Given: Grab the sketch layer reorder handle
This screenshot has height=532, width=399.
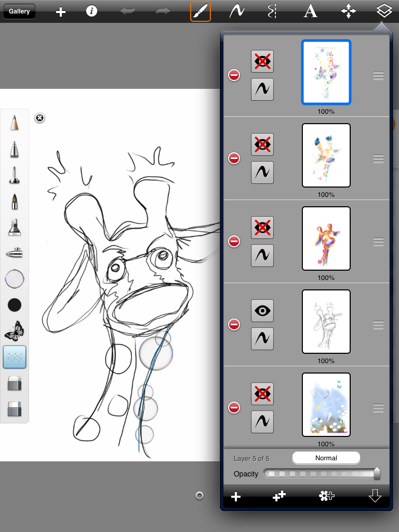Looking at the screenshot, I should [378, 325].
